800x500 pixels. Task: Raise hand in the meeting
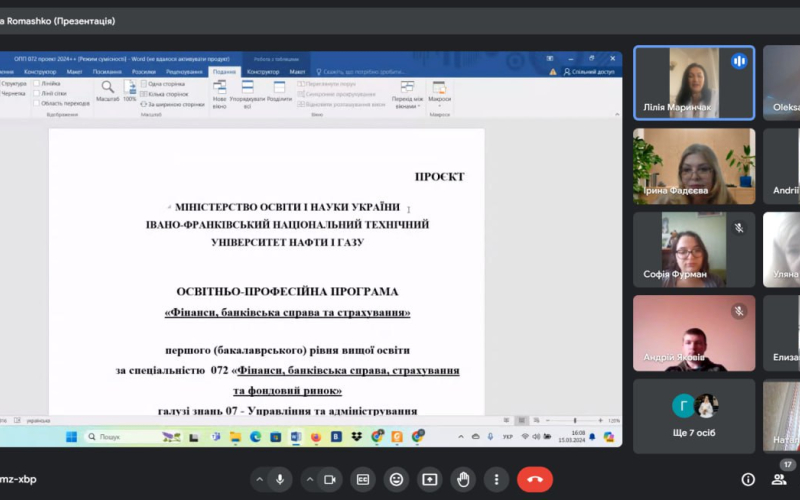point(463,480)
